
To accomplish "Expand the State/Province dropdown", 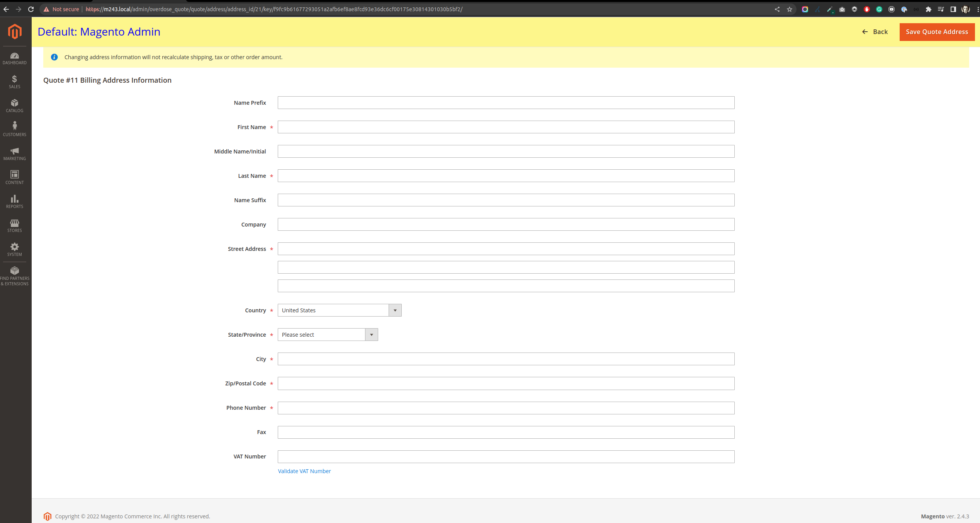I will pos(328,335).
